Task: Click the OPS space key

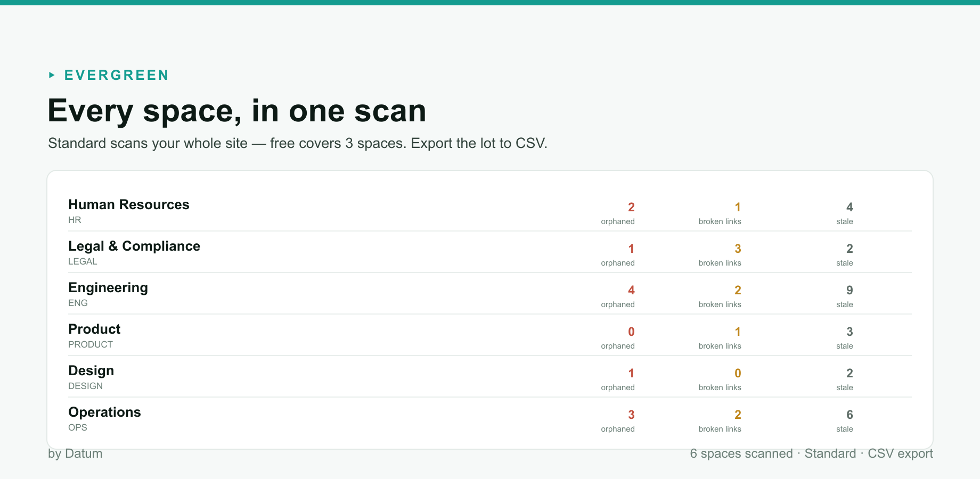Action: click(x=77, y=427)
